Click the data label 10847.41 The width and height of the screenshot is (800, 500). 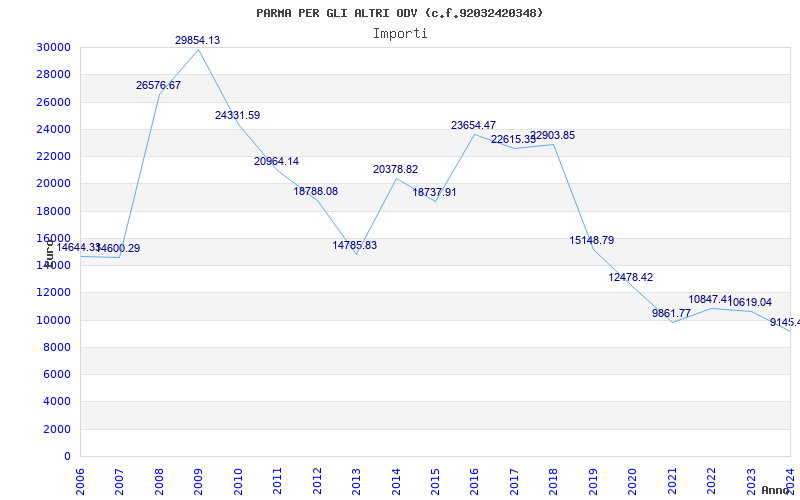coord(710,299)
